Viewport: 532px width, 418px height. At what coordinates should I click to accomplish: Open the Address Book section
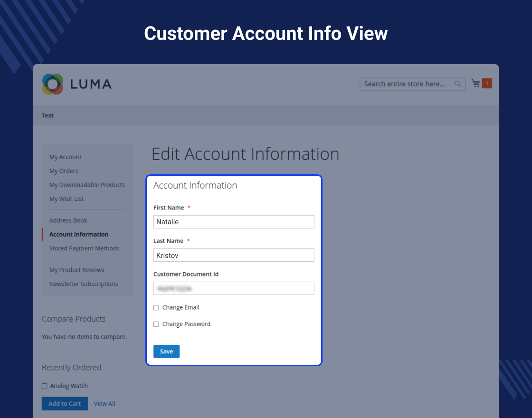click(x=68, y=220)
